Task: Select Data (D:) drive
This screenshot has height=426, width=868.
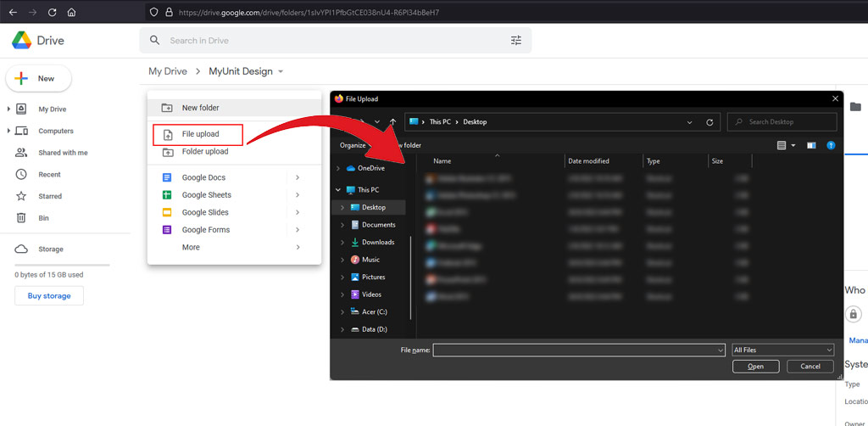Action: (x=375, y=329)
